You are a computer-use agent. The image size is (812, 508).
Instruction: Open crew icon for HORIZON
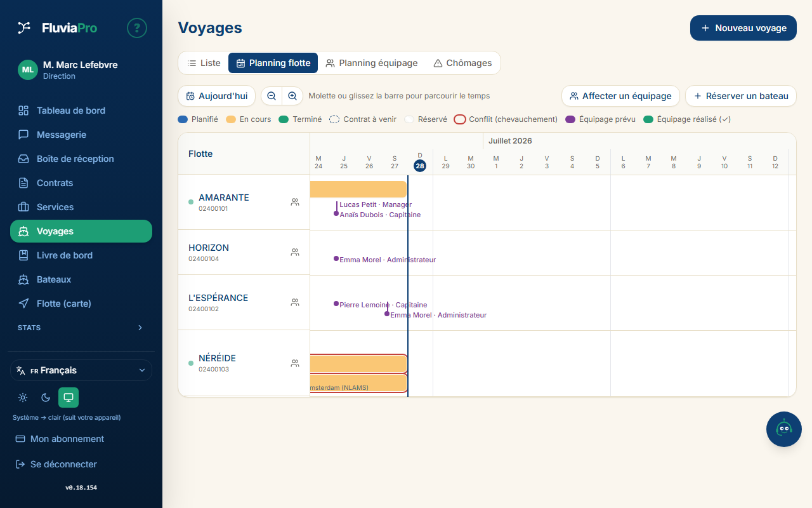click(295, 252)
